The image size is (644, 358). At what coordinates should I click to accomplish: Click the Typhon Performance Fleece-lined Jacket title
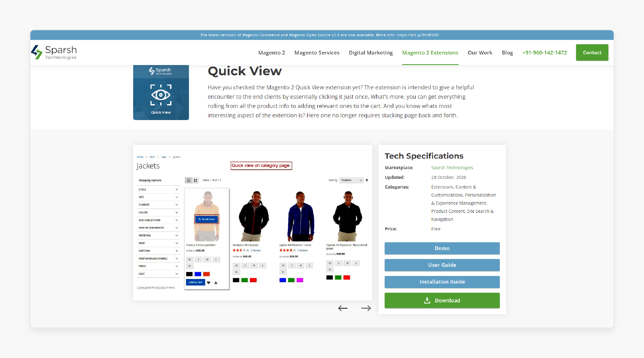pos(346,247)
